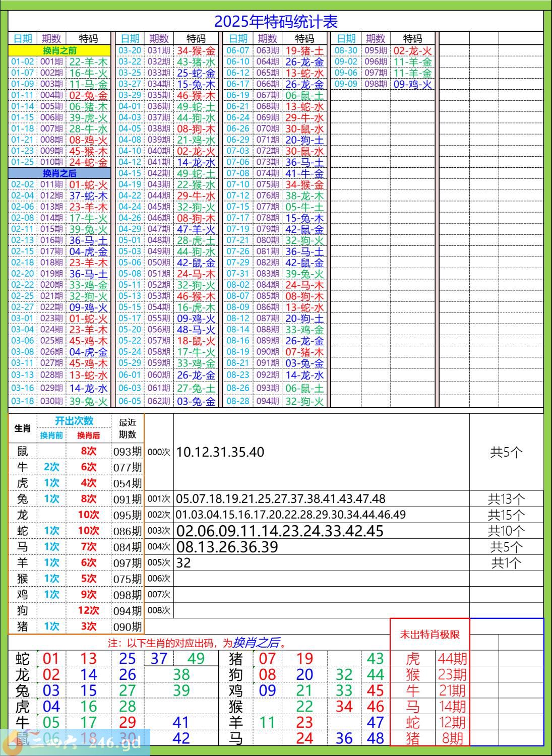Select the "共15个" total

click(507, 516)
